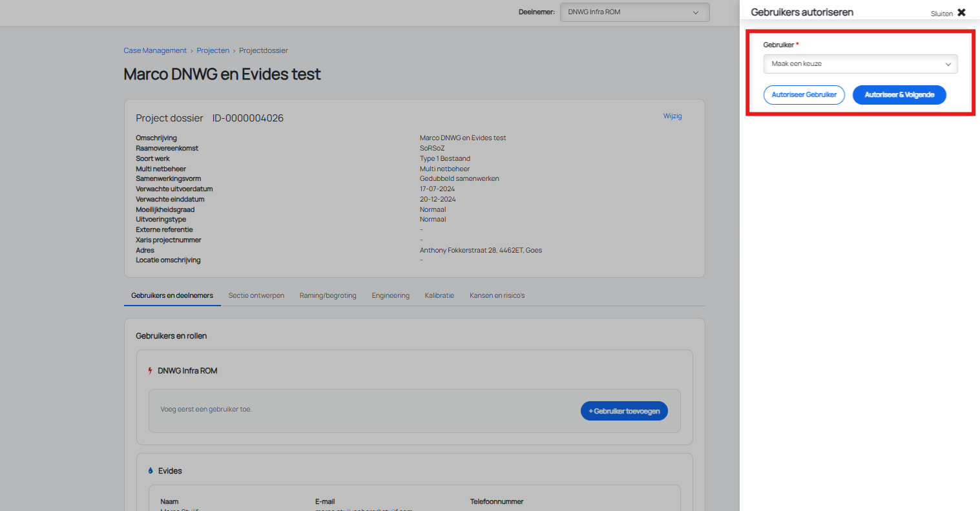Viewport: 980px width, 511px height.
Task: Open Projecten breadcrumb link
Action: tap(213, 50)
